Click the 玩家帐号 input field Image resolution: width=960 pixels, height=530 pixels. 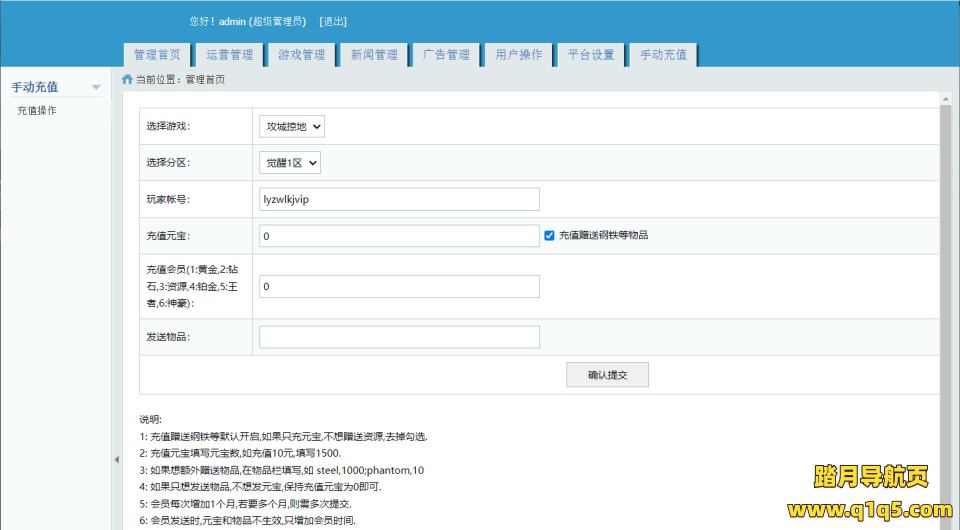tap(399, 199)
